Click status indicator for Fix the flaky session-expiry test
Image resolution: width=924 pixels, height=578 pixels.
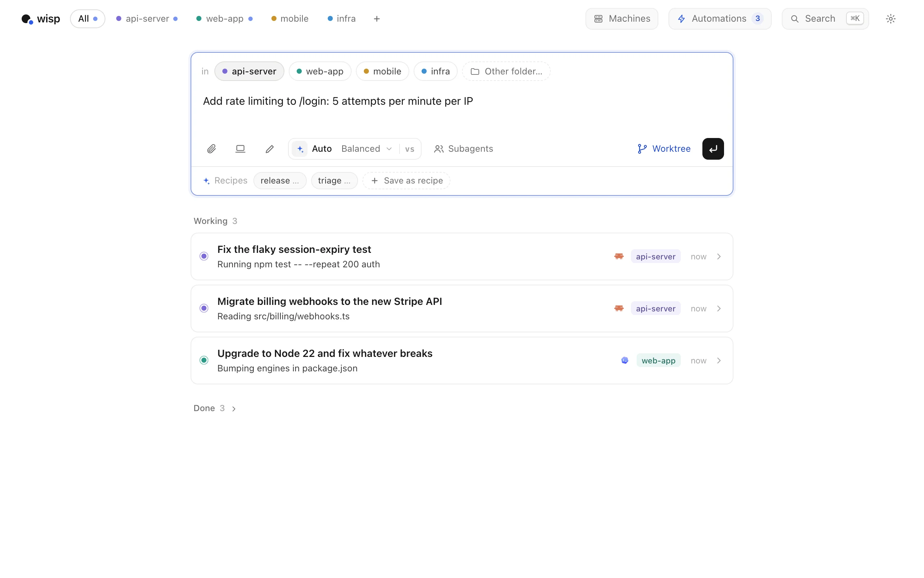tap(204, 256)
